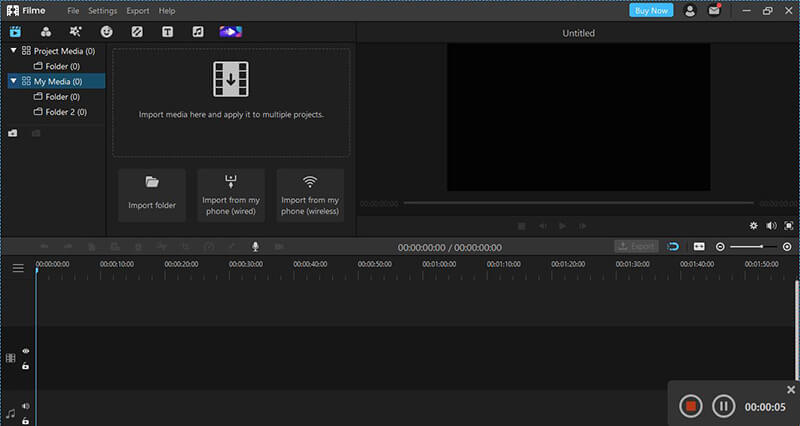The image size is (800, 426).
Task: Open the Export menu
Action: (138, 11)
